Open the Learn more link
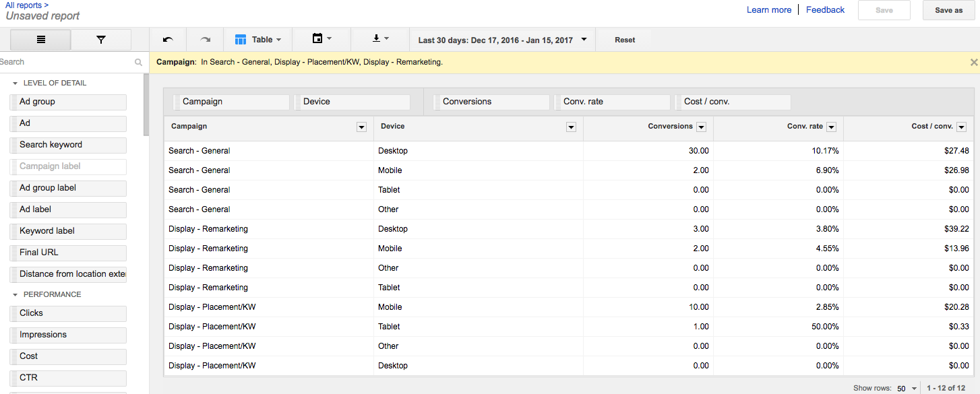Screen dimensions: 980x394 pyautogui.click(x=768, y=10)
